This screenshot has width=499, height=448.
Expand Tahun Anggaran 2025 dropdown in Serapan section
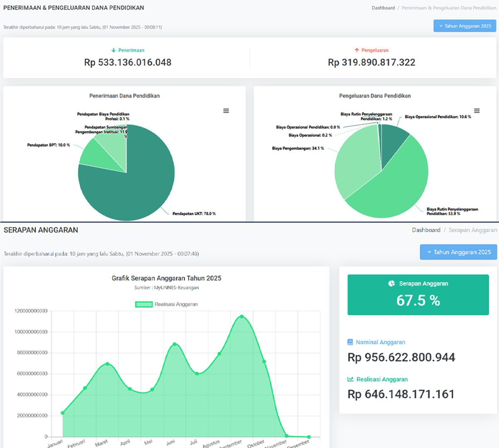(458, 252)
